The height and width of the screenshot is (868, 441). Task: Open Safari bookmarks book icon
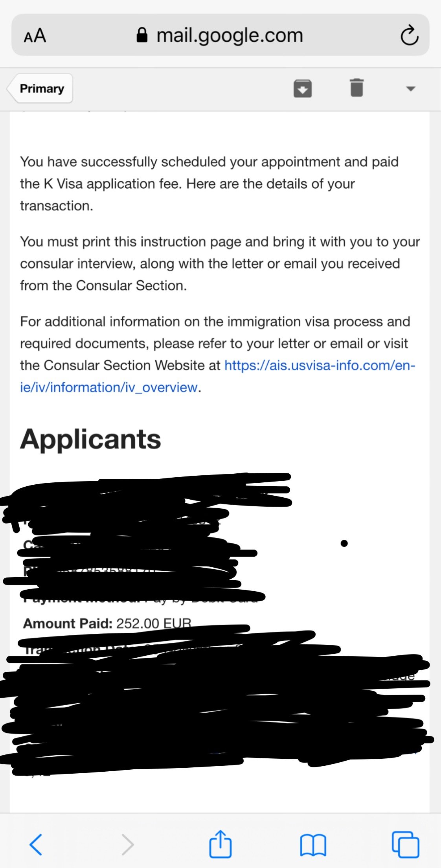coord(313,845)
